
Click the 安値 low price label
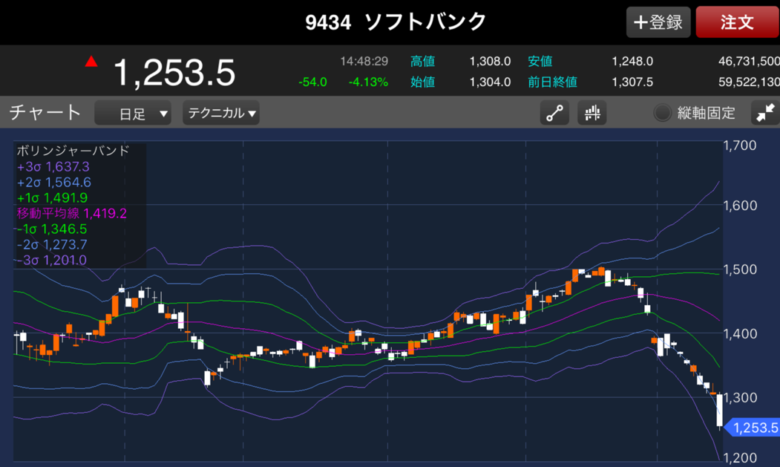tap(540, 61)
